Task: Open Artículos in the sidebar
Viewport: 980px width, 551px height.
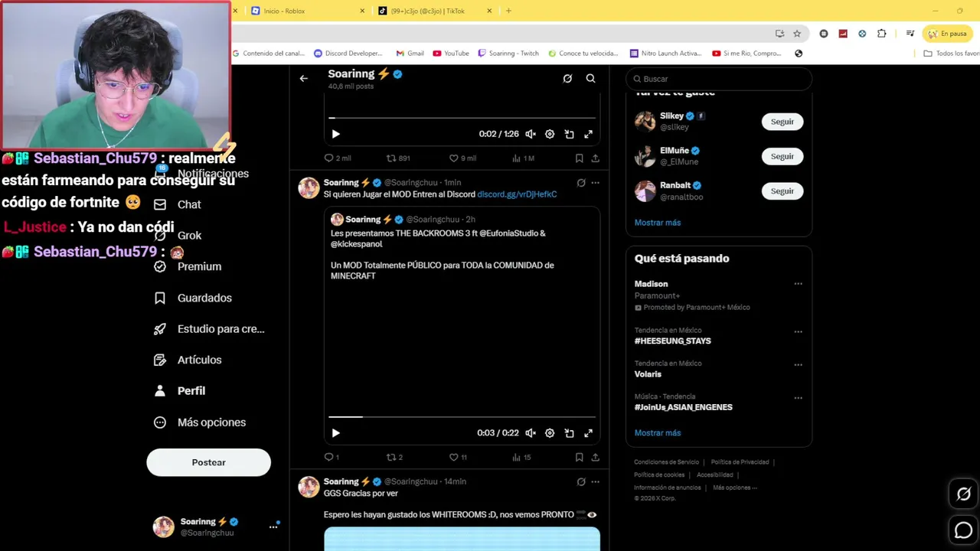Action: (x=188, y=360)
